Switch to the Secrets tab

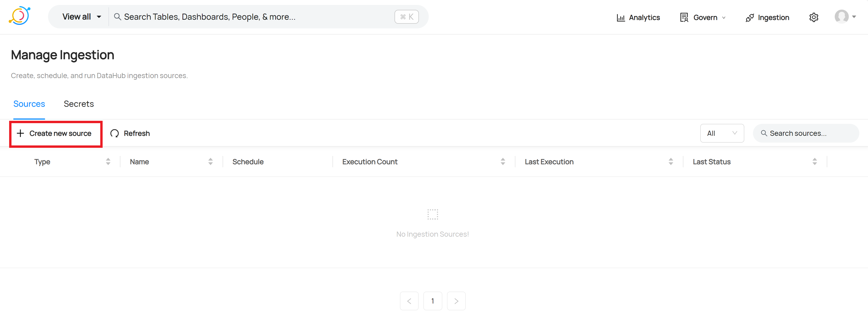point(79,104)
